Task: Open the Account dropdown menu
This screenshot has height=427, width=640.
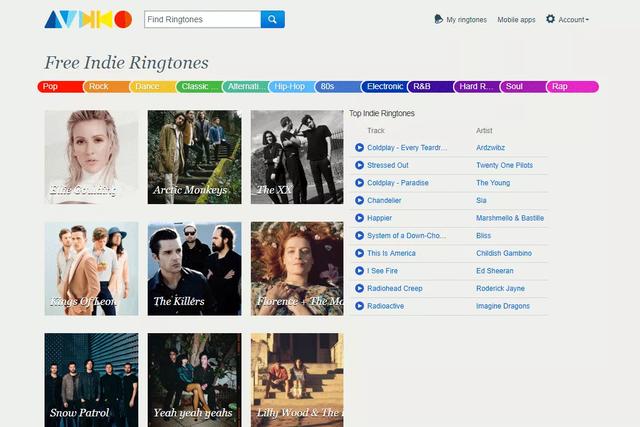Action: 568,19
